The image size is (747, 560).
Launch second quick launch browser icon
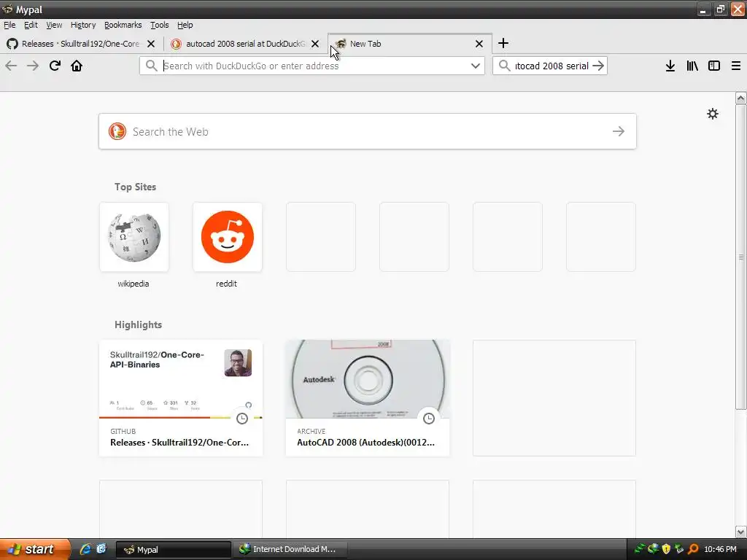[101, 549]
